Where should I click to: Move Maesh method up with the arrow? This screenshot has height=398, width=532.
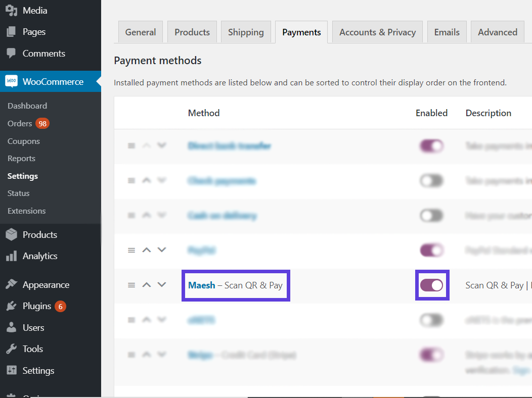[x=147, y=285]
